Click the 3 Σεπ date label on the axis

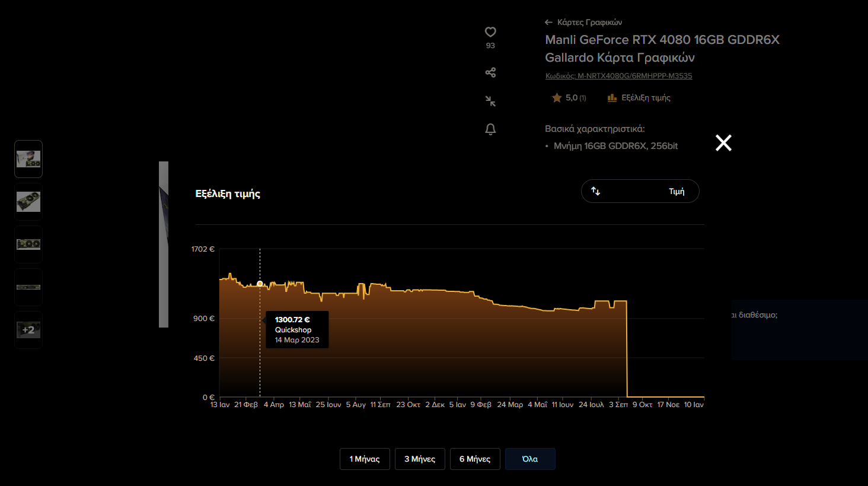click(x=618, y=405)
